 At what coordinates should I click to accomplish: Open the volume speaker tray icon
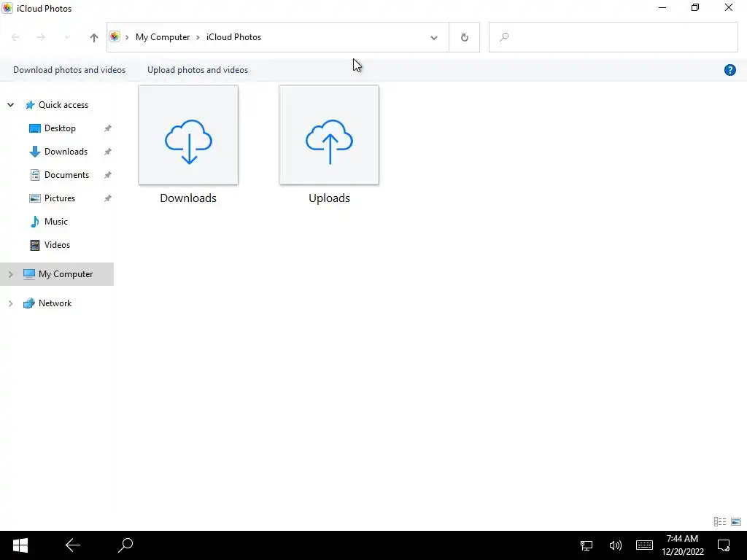click(x=616, y=545)
